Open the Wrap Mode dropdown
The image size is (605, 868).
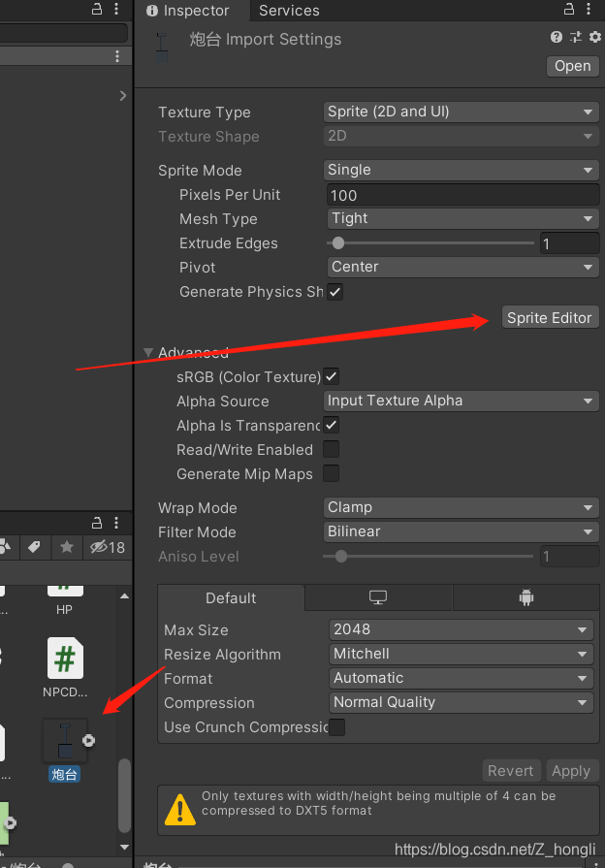point(461,507)
